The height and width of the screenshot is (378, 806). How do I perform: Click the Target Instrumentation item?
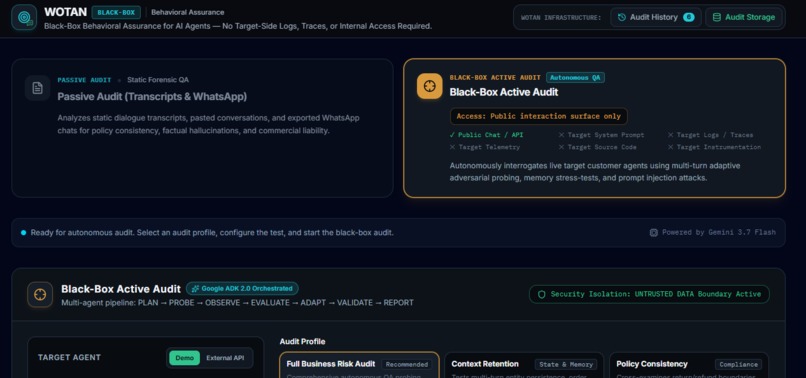(x=714, y=147)
